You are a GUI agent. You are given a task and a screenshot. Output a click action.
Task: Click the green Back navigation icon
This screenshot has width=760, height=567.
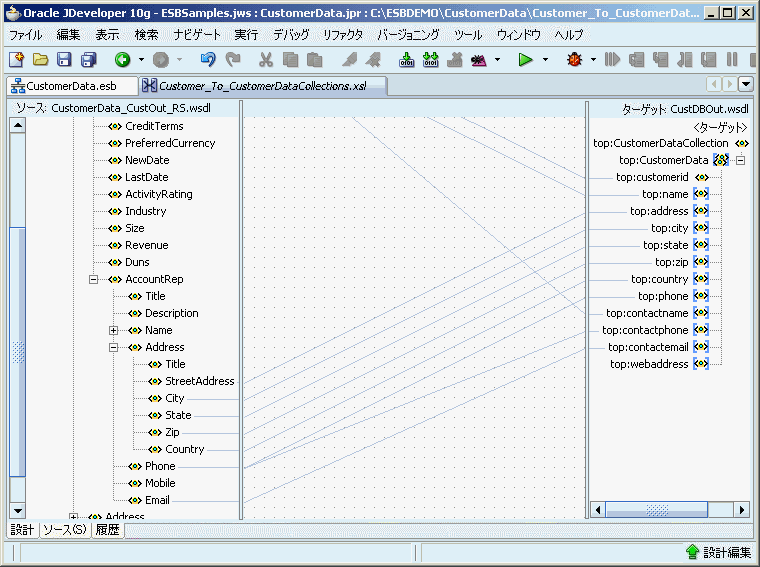(x=123, y=60)
